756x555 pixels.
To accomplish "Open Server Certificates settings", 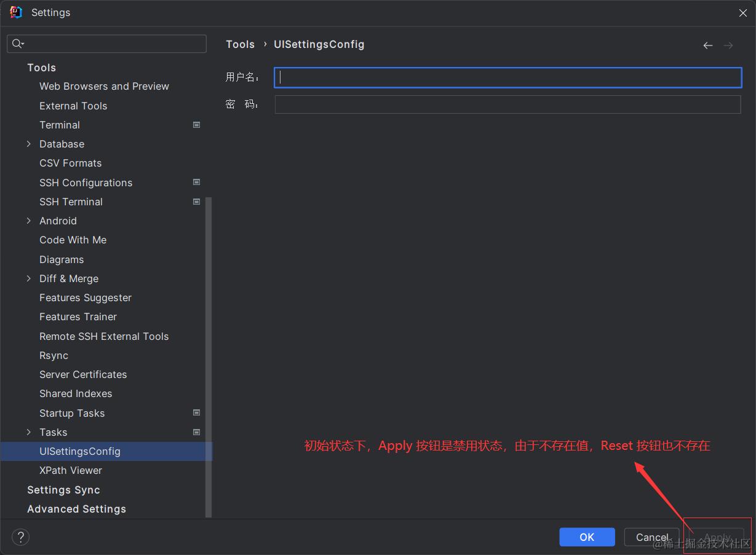I will pyautogui.click(x=83, y=374).
